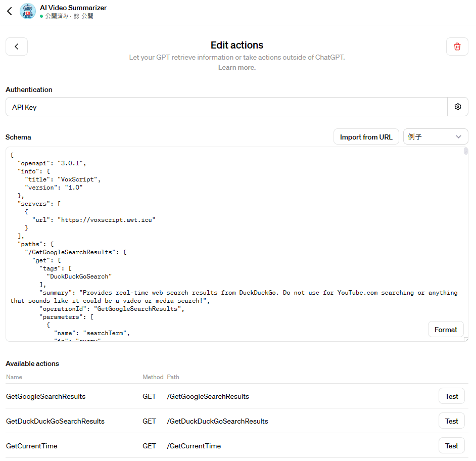
Task: Test the GetCurrentTime action
Action: coord(451,445)
